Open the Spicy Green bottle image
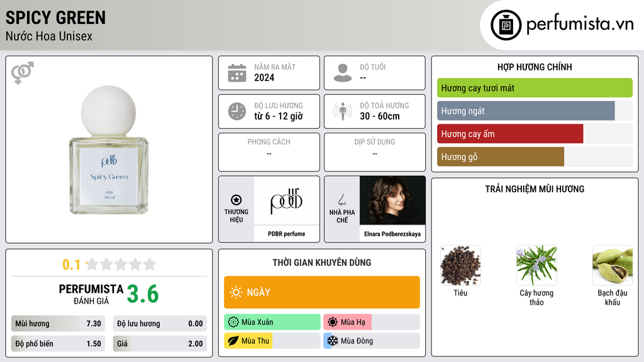 [109, 150]
